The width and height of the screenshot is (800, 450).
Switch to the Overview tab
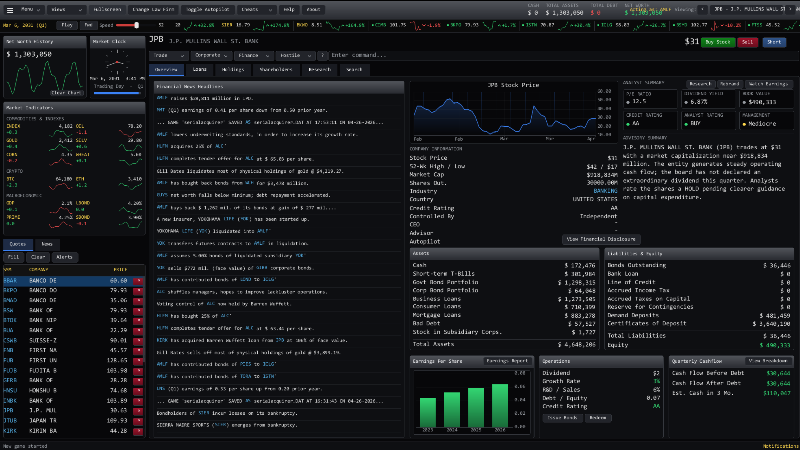166,70
